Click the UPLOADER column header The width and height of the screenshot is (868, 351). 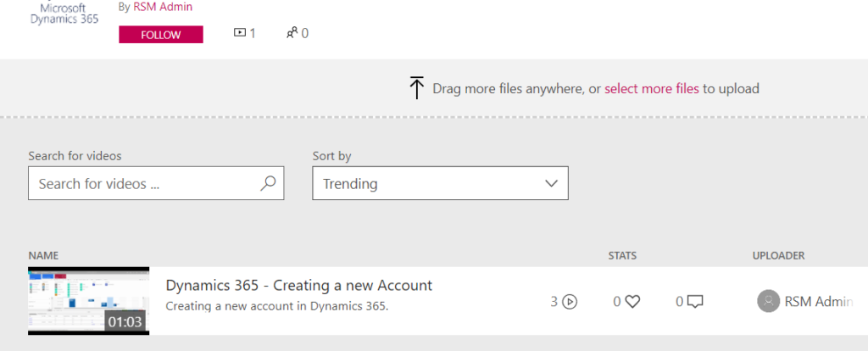click(x=778, y=255)
